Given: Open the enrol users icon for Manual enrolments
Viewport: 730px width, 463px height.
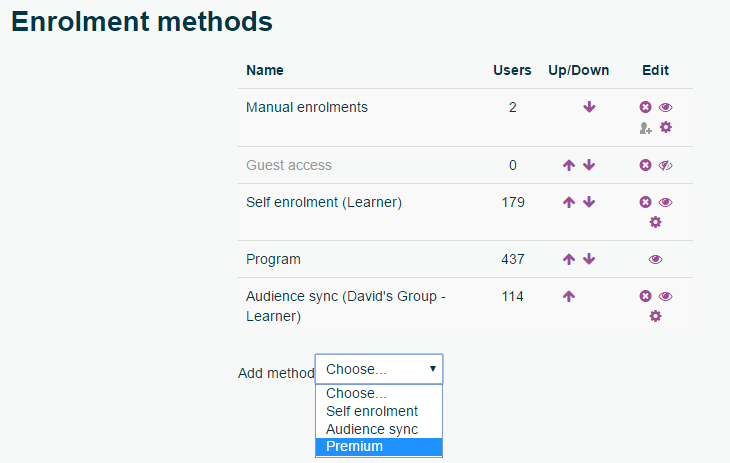Looking at the screenshot, I should (646, 128).
